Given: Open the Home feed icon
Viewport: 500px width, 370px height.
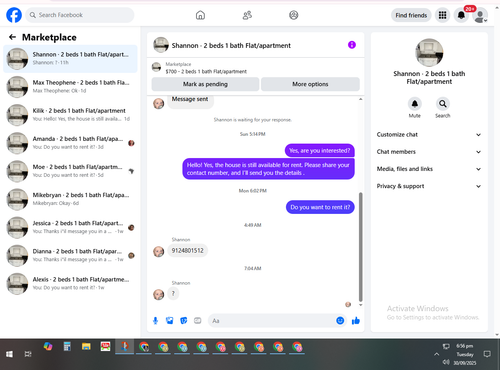Looking at the screenshot, I should point(200,15).
